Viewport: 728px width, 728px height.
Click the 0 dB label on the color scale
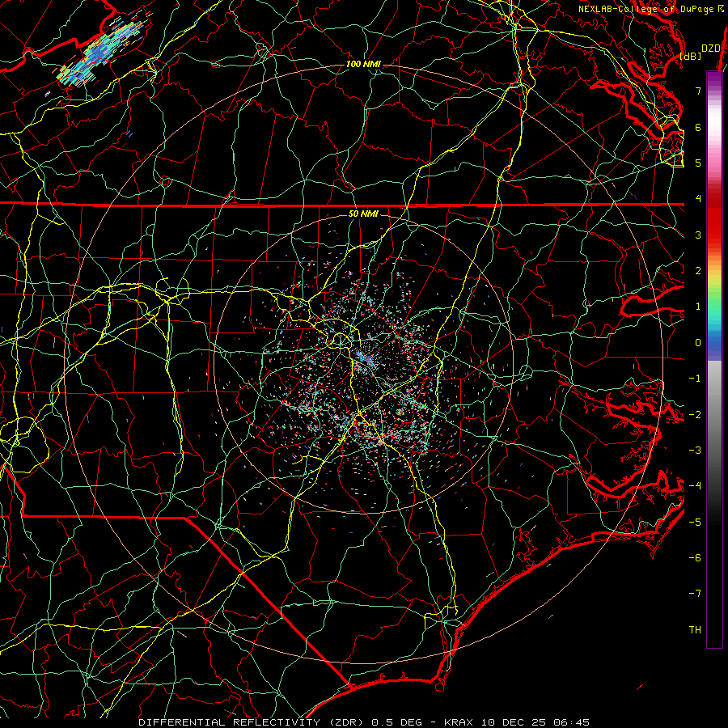698,343
